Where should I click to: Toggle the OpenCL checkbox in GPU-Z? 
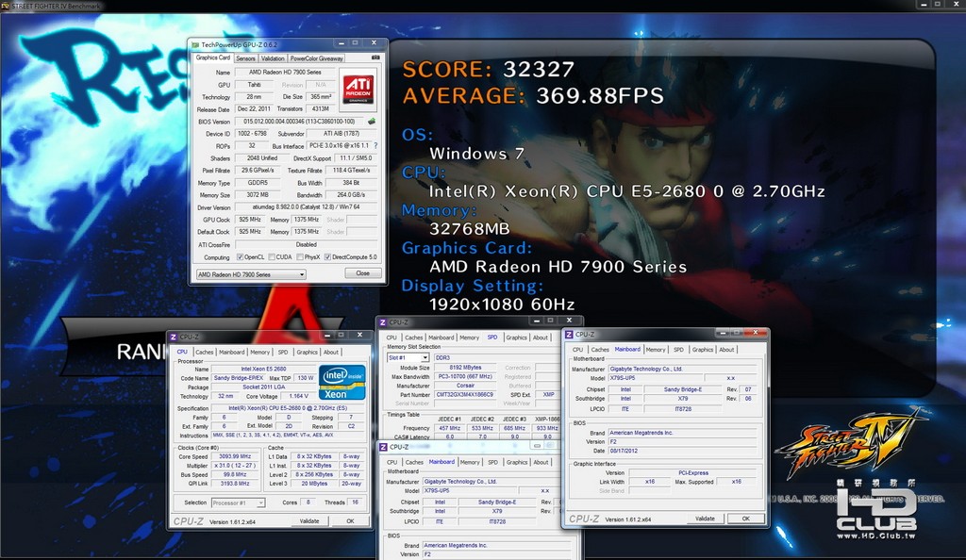coord(241,256)
